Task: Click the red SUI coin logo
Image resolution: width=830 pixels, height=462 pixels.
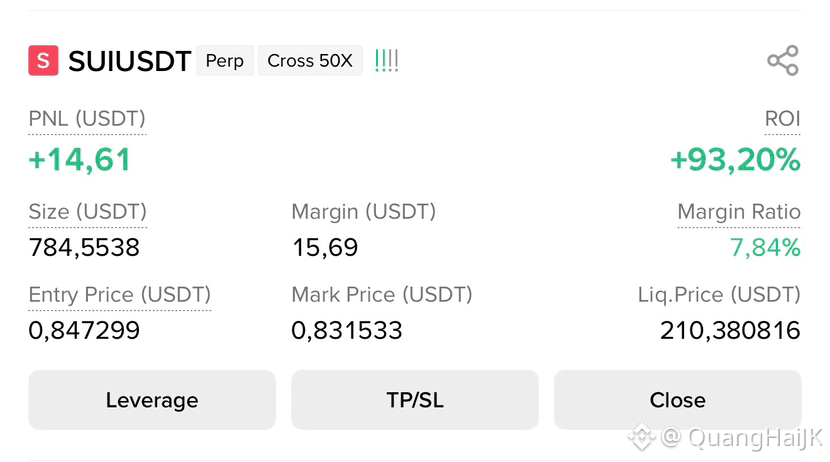Action: [43, 60]
